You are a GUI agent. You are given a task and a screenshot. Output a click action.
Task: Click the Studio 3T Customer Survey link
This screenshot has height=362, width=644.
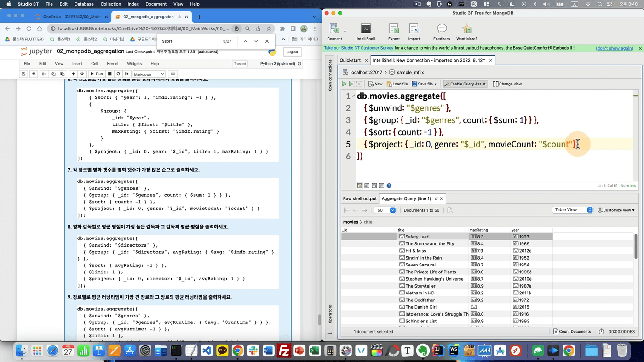tap(358, 48)
